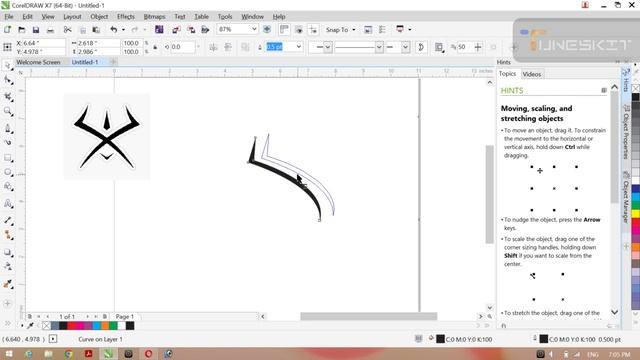Viewport: 640px width, 360px height.
Task: Toggle the lock ratio padlock
Action: tap(155, 47)
